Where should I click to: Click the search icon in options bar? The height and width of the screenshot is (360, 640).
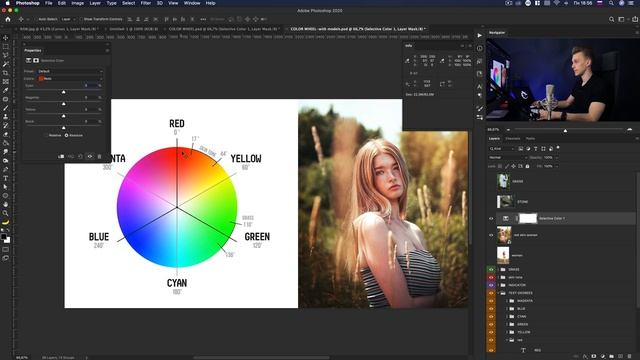(611, 19)
